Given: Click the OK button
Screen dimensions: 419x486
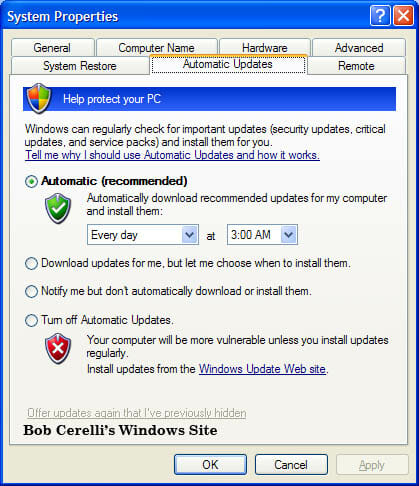Looking at the screenshot, I should pos(210,464).
